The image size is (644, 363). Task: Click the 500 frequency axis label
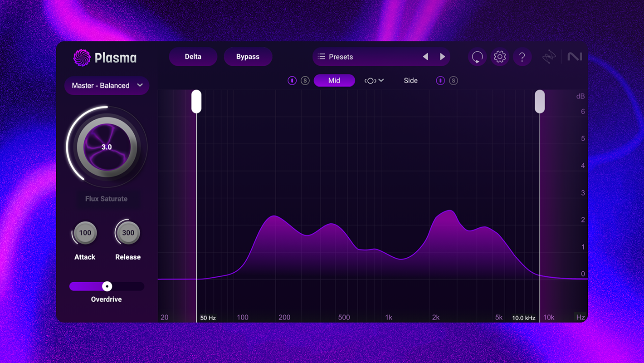pos(344,318)
